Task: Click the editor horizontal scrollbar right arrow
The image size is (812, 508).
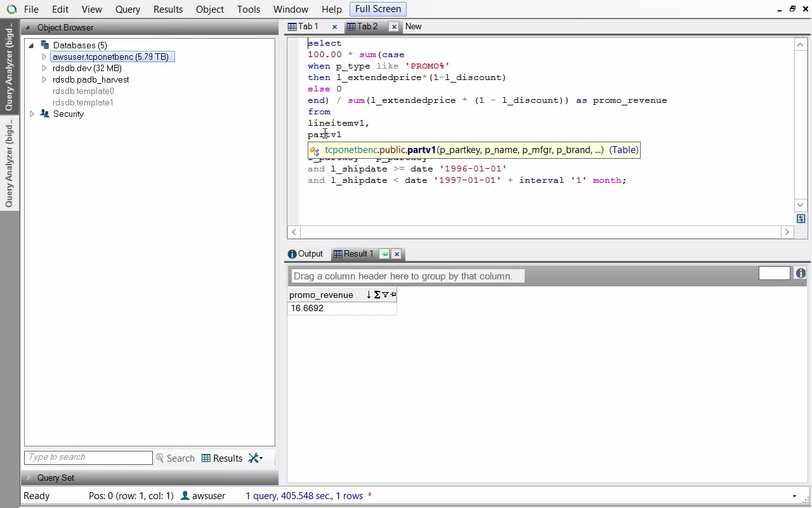Action: 787,232
